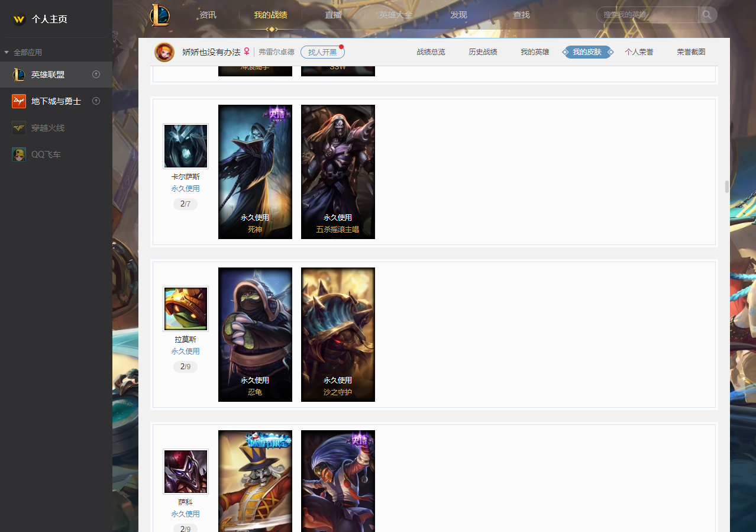Image resolution: width=756 pixels, height=532 pixels.
Task: Click the 个人主页 sidebar label
Action: (x=50, y=20)
